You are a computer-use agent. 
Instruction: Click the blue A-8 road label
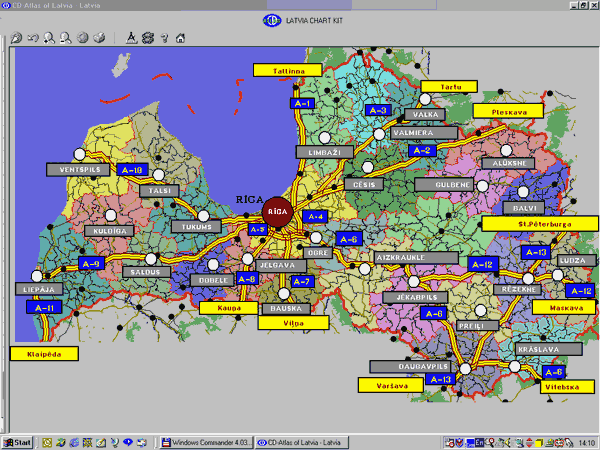(x=247, y=279)
